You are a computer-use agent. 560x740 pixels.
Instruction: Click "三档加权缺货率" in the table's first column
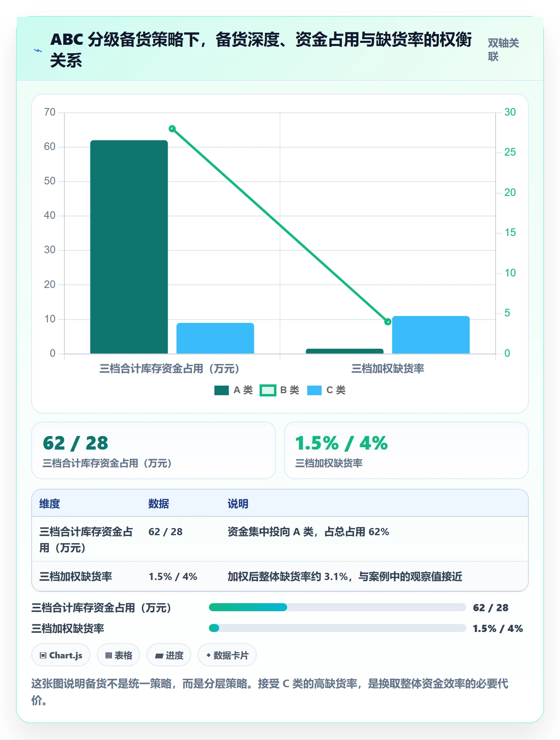point(76,576)
